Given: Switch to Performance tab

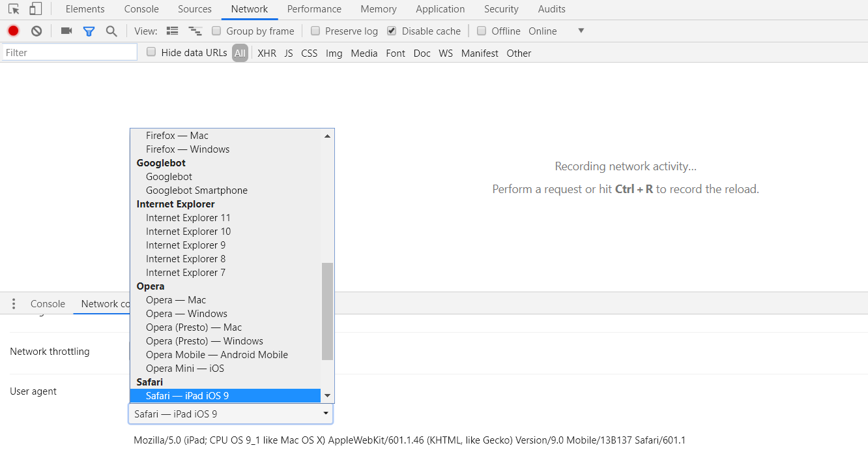Looking at the screenshot, I should coord(314,9).
